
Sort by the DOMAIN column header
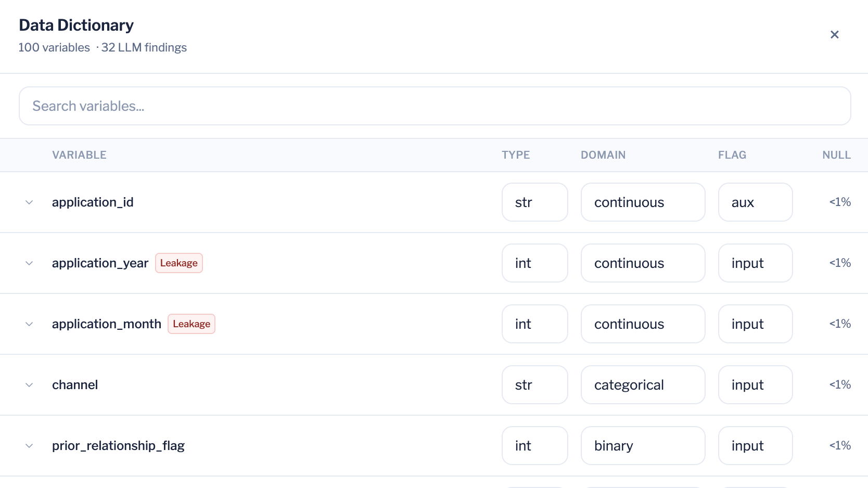point(603,155)
